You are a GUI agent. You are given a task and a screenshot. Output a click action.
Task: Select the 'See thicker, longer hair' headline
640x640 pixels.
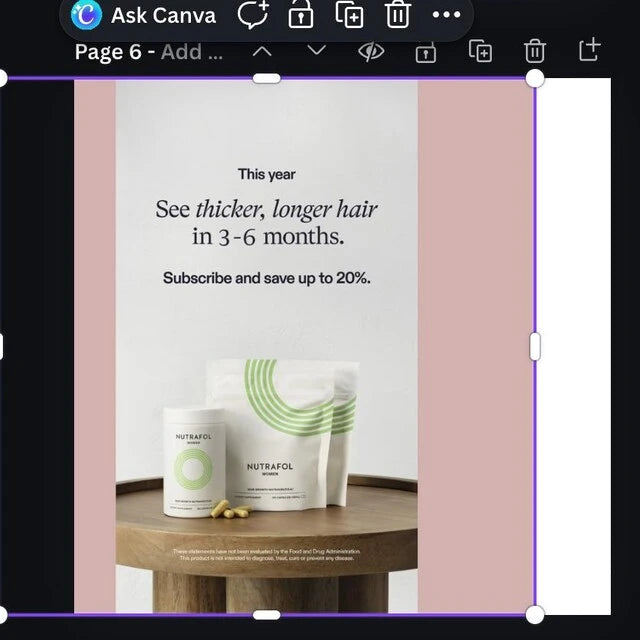[267, 209]
